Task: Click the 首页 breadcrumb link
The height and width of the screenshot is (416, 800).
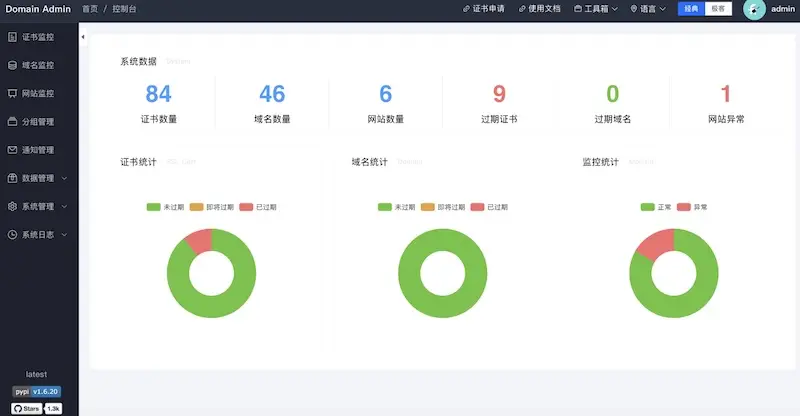Action: tap(90, 9)
